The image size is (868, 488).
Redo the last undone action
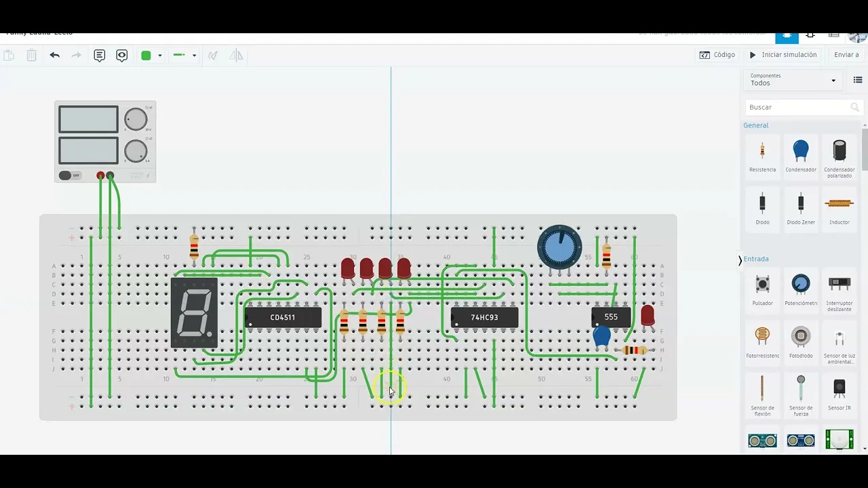[x=77, y=56]
